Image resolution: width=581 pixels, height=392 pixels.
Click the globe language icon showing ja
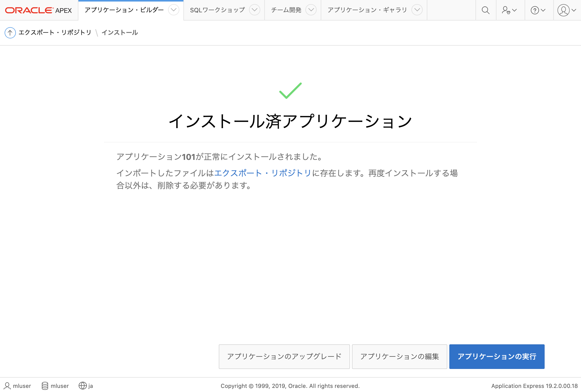(x=82, y=386)
